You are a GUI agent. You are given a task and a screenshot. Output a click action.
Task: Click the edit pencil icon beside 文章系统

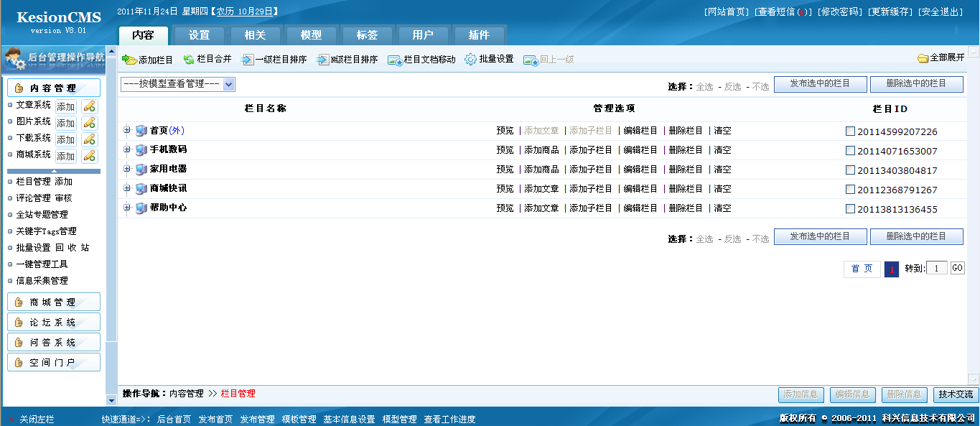click(89, 106)
